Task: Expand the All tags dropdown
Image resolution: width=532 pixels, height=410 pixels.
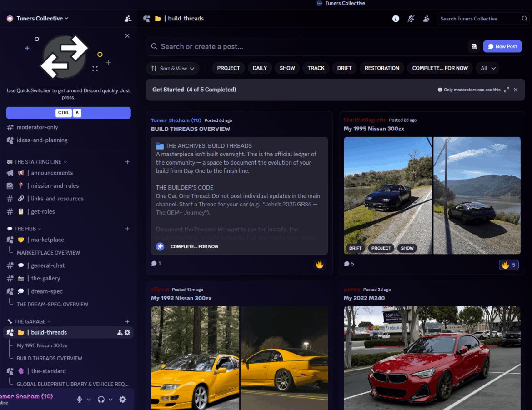Action: [x=487, y=68]
